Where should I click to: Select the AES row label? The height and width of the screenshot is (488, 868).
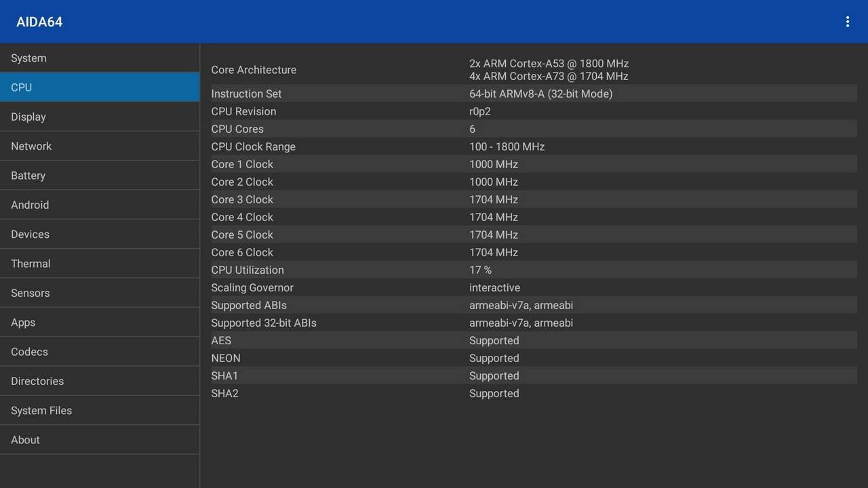click(221, 340)
